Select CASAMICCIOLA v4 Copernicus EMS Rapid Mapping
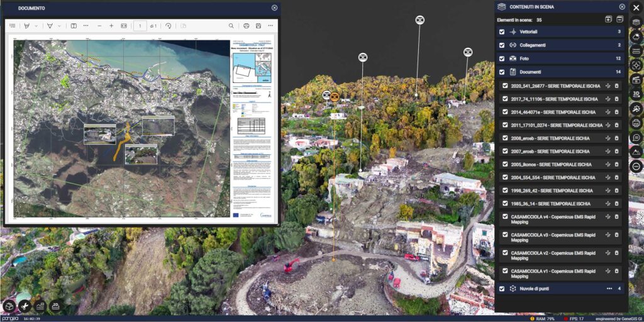Viewport: 644px width, 322px height. click(553, 218)
